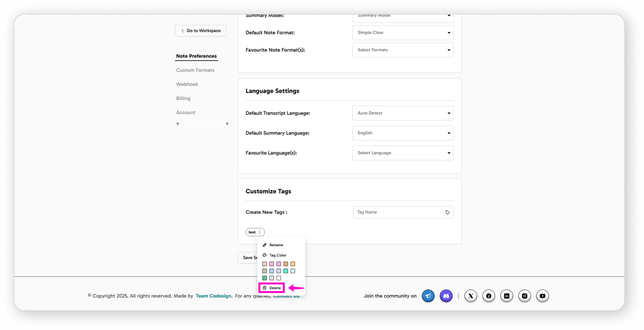Open the Facebook social icon
644x330 pixels.
coord(488,296)
